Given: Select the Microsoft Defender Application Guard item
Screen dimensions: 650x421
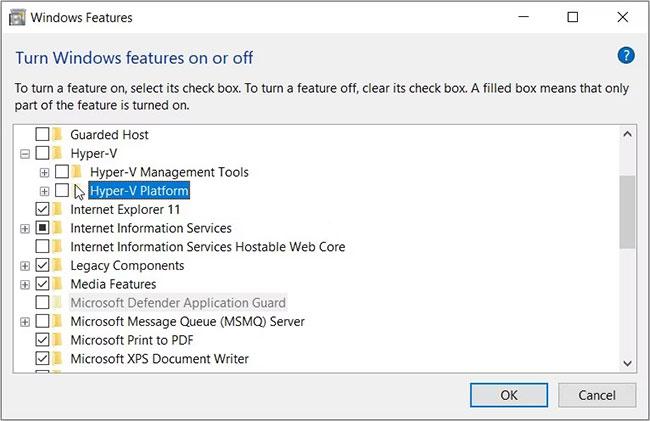Looking at the screenshot, I should tap(177, 303).
